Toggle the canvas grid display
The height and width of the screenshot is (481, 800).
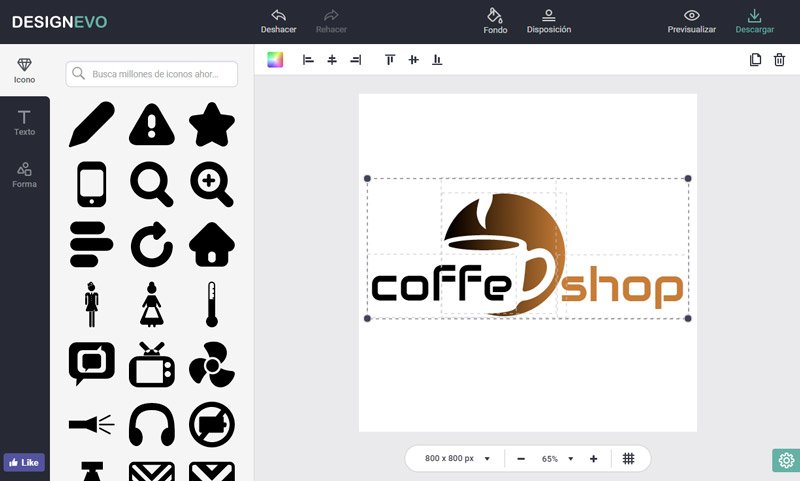click(x=628, y=458)
